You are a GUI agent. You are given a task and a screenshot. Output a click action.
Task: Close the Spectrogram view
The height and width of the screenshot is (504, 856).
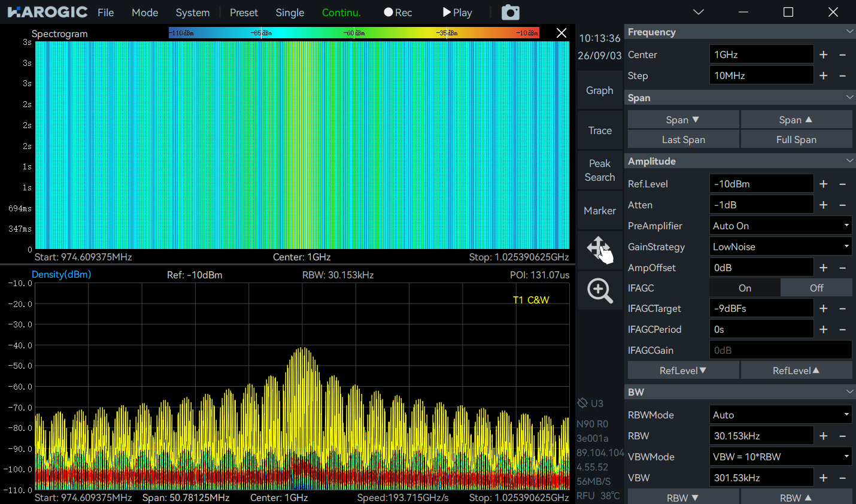[561, 33]
